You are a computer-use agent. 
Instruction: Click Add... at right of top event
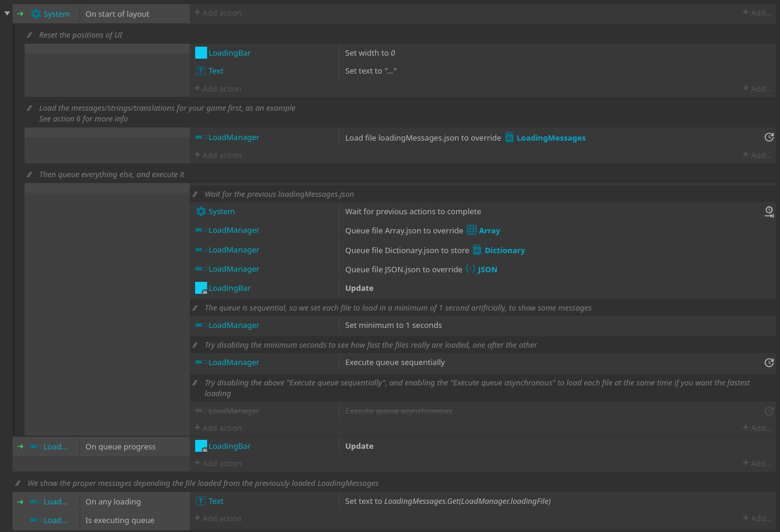click(x=757, y=13)
